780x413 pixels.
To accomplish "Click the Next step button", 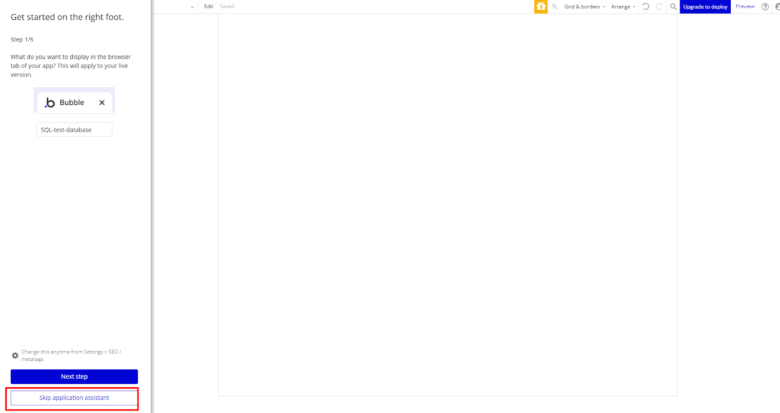I will 74,376.
